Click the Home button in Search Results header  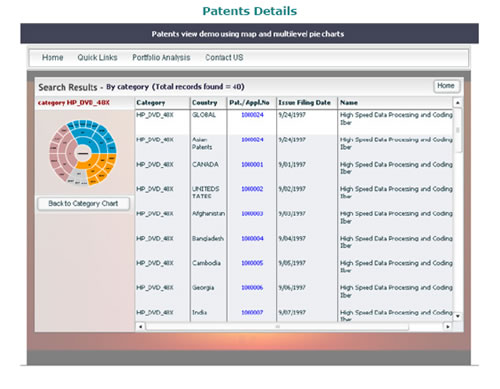click(x=446, y=86)
